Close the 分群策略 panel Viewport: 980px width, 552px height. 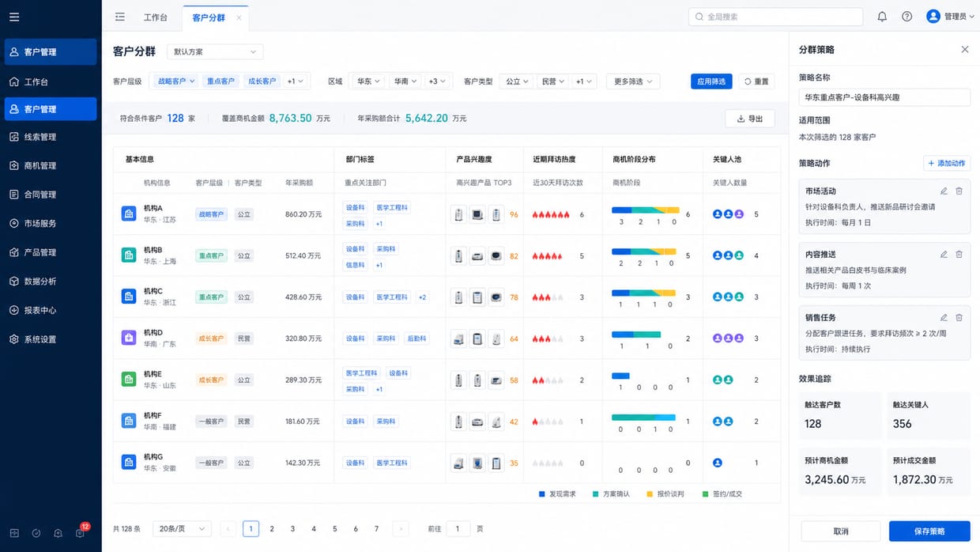(964, 49)
